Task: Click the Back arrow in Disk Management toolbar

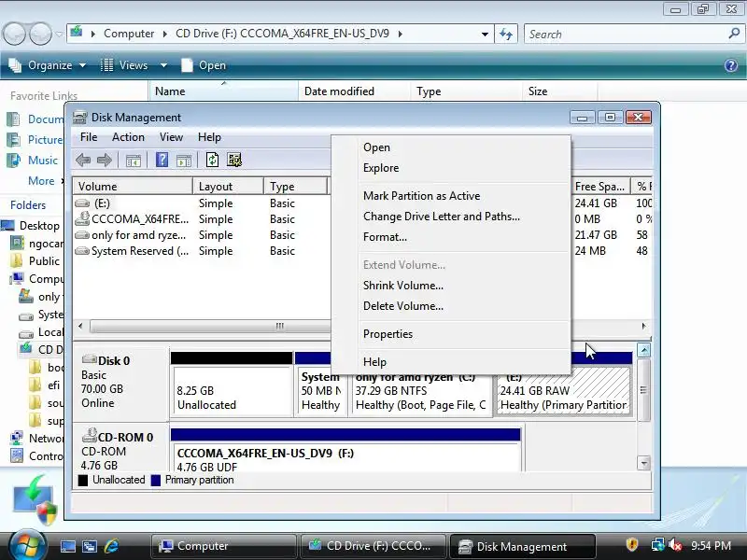Action: click(x=83, y=160)
